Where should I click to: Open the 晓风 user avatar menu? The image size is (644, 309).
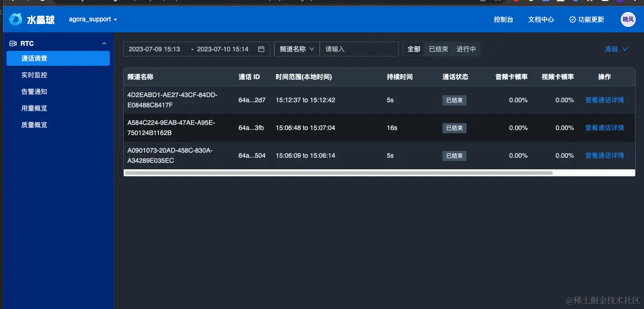pos(628,19)
